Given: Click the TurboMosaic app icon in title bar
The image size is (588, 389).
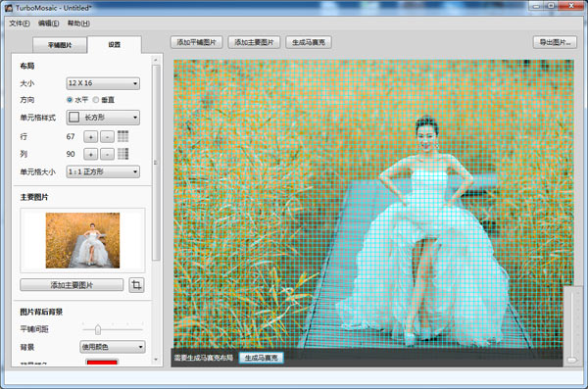Looking at the screenshot, I should click(9, 8).
